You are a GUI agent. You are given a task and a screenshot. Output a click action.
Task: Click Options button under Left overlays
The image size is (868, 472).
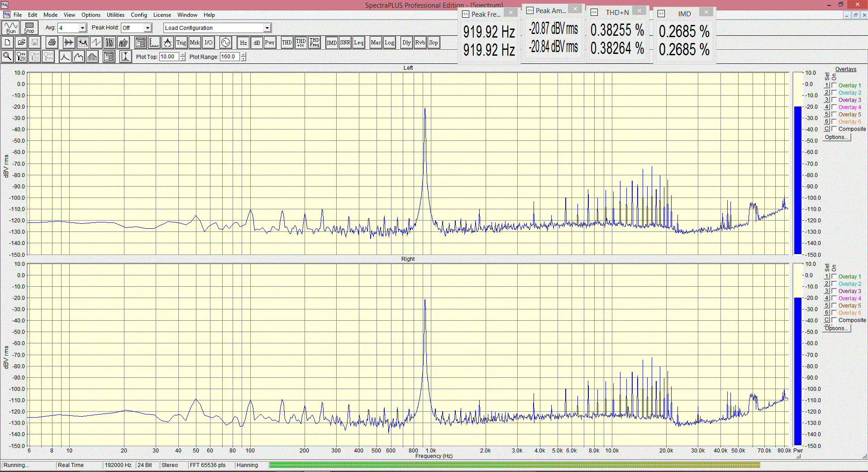click(x=836, y=137)
